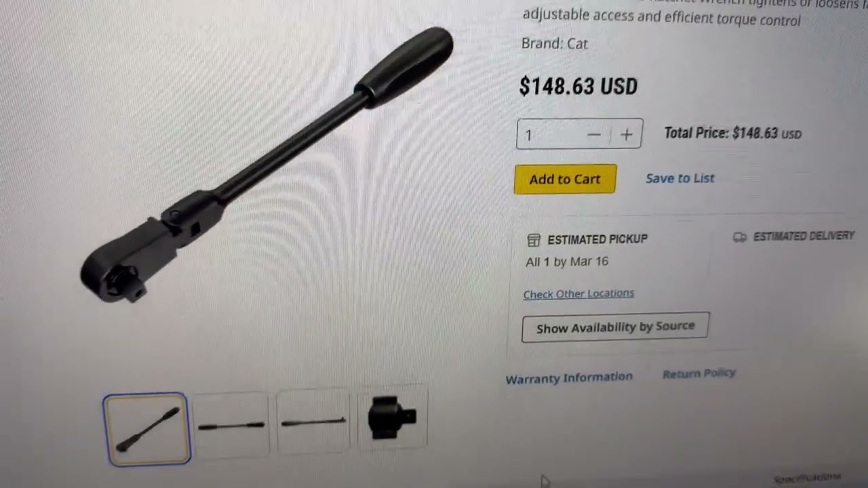The image size is (868, 488).
Task: Select the ratchet head close-up thumbnail
Action: coord(392,418)
